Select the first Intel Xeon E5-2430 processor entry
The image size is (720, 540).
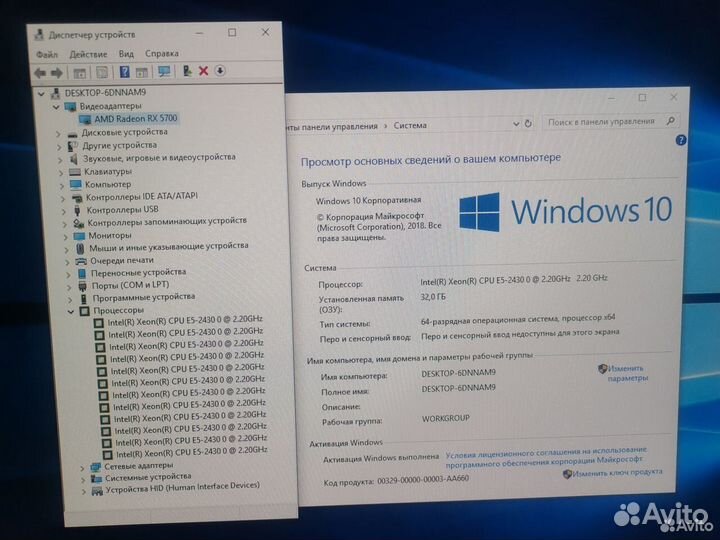[x=185, y=320]
